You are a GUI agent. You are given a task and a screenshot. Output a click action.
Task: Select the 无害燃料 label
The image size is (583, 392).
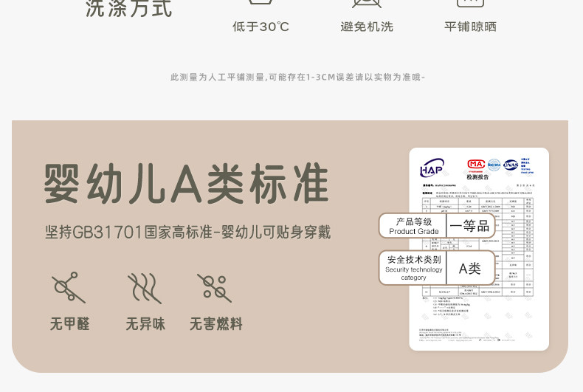pos(215,324)
